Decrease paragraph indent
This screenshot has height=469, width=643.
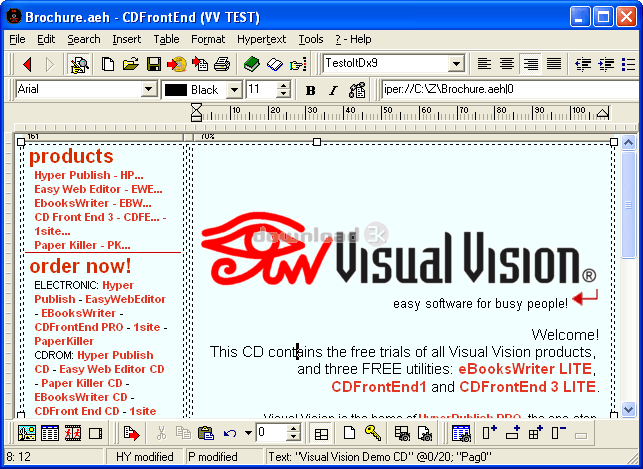pos(583,64)
